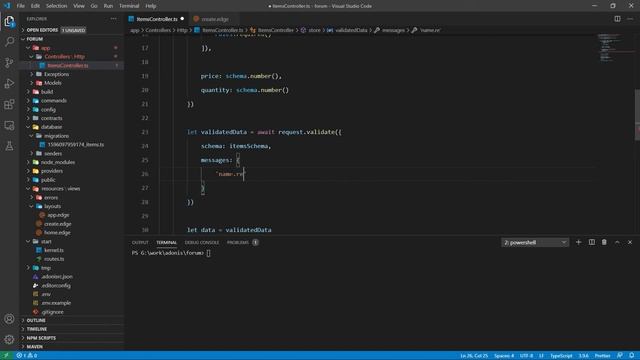Open the Extensions view
The image size is (640, 360).
tap(9, 104)
